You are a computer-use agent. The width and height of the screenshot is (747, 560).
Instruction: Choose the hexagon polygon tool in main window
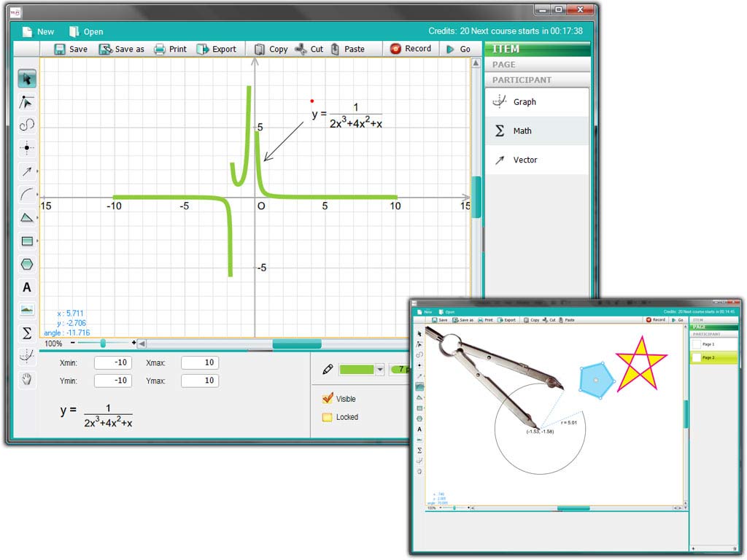coord(27,264)
